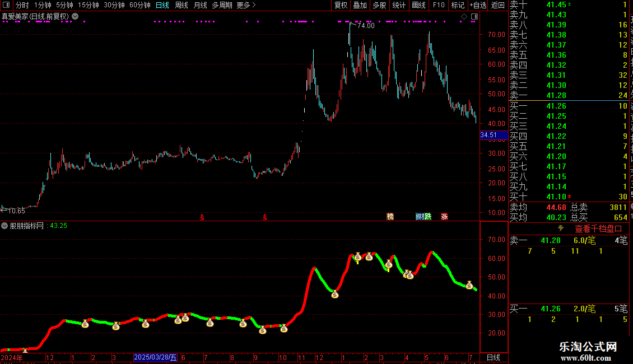Click the 卖五 41.36 ask row
Screen dimensions: 633x364
(x=569, y=55)
